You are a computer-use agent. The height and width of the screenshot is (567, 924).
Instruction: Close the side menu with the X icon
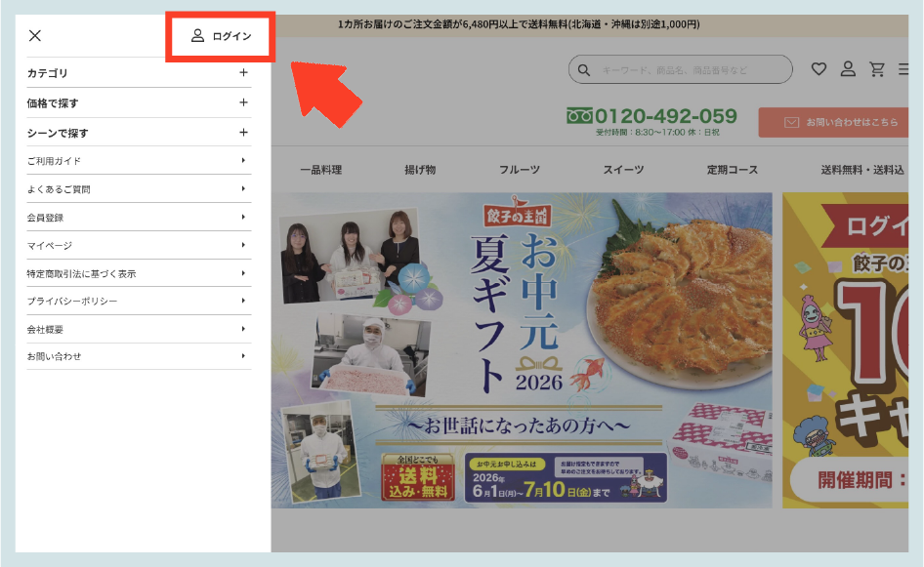(35, 35)
